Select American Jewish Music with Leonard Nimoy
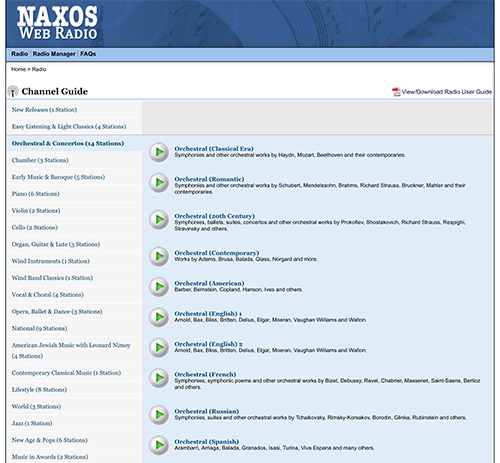Image resolution: width=500 pixels, height=463 pixels. [x=71, y=351]
